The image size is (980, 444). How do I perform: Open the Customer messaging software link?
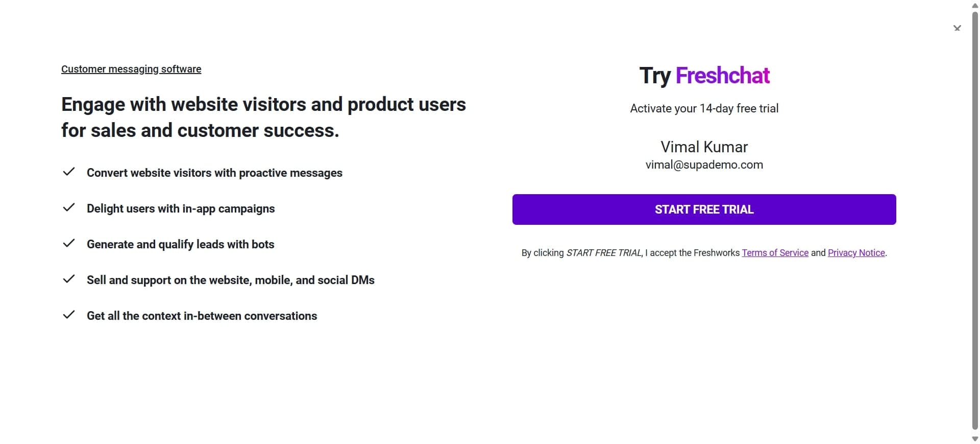click(x=131, y=69)
